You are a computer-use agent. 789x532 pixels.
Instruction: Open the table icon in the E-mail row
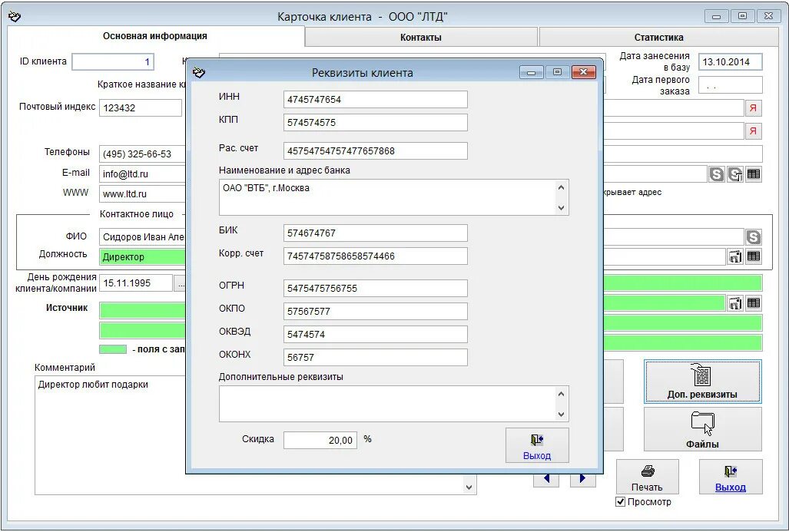click(753, 174)
